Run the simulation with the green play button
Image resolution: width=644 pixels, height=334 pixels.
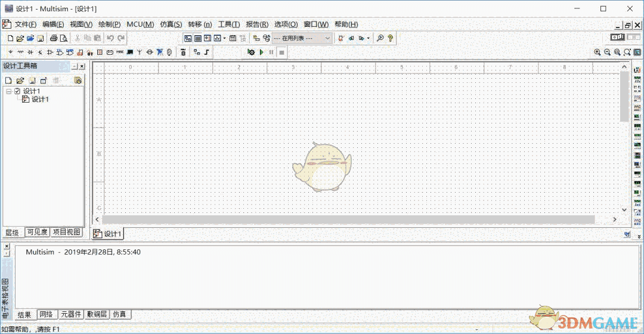pos(261,52)
